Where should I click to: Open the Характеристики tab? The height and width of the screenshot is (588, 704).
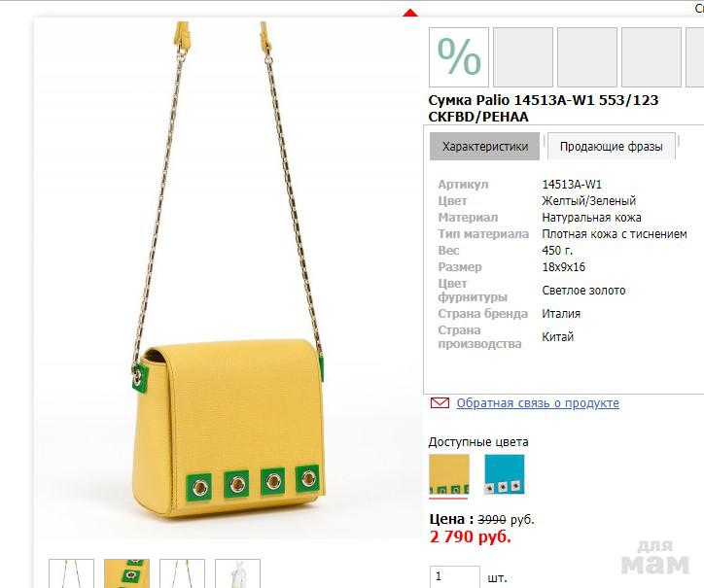pyautogui.click(x=485, y=147)
